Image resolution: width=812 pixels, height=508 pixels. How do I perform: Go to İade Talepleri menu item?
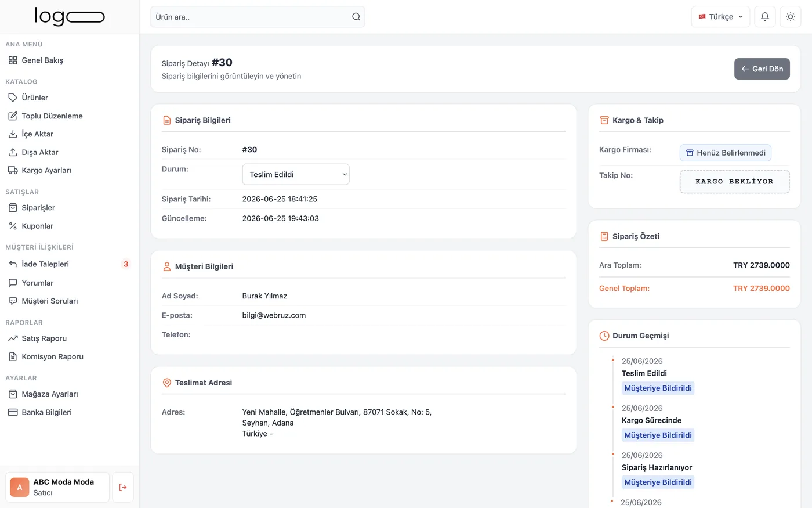click(45, 264)
